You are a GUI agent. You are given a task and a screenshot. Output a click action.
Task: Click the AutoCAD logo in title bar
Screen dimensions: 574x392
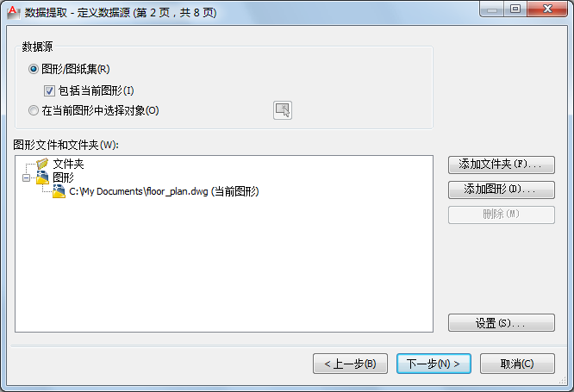click(x=14, y=12)
